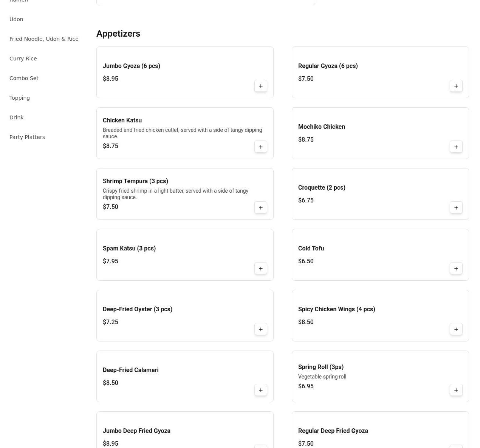Jump to Udon menu section
The height and width of the screenshot is (448, 480).
(x=16, y=19)
